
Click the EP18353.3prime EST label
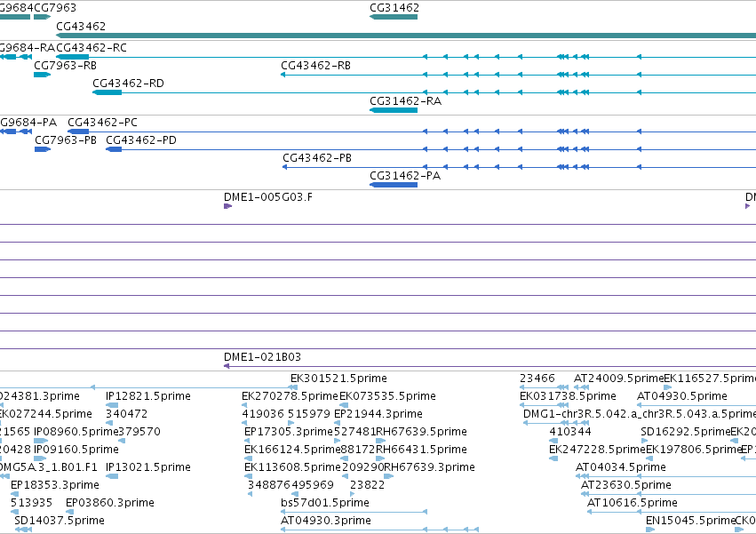pyautogui.click(x=55, y=485)
